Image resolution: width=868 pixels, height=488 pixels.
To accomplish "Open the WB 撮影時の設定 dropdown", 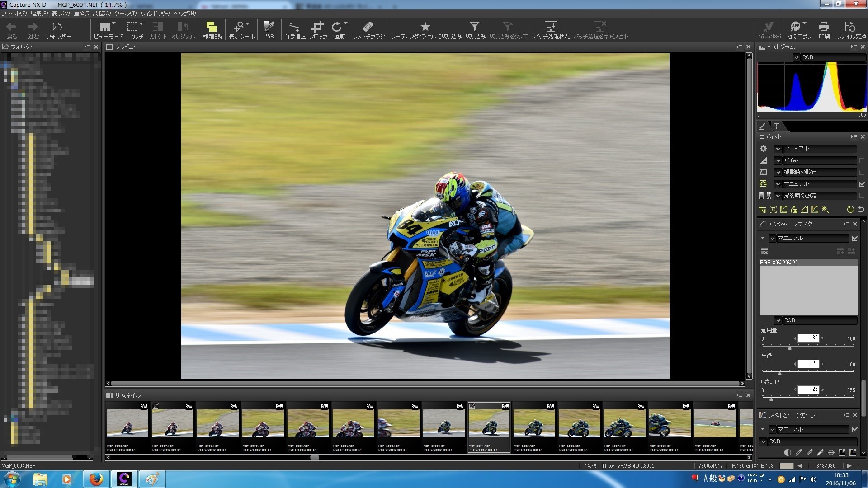I will click(816, 172).
